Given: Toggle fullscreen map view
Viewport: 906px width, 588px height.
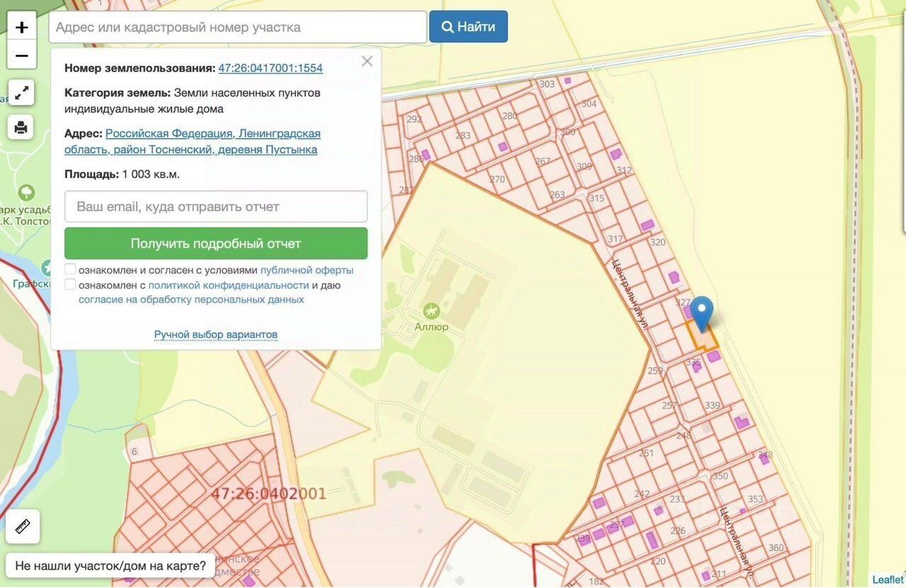Looking at the screenshot, I should (21, 93).
